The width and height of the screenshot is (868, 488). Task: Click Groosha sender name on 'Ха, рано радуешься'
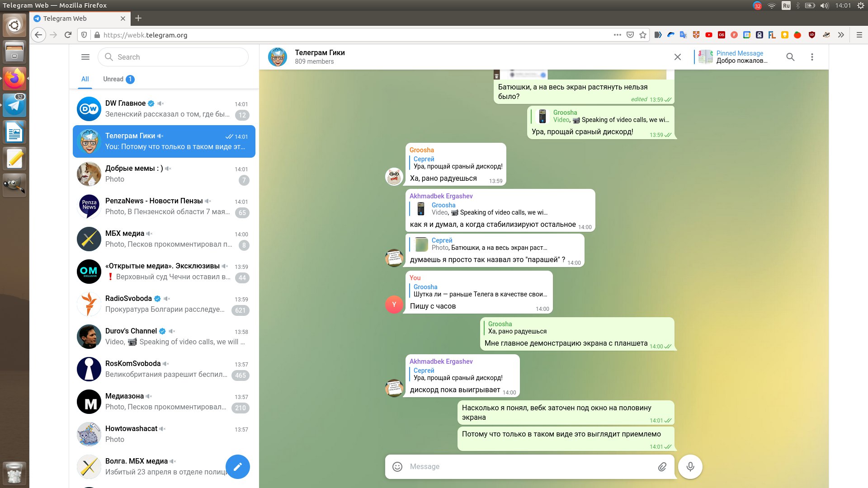point(421,150)
